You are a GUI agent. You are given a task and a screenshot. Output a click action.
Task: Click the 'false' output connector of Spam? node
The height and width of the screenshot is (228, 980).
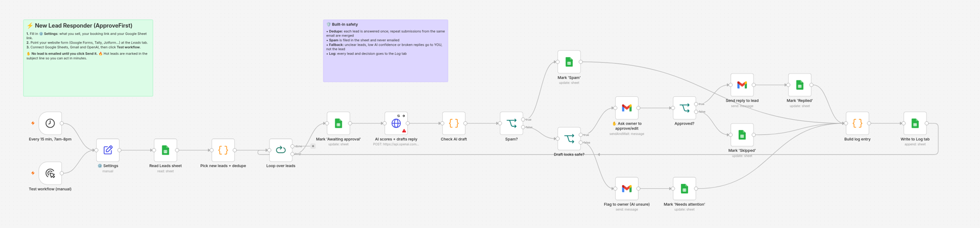[523, 127]
